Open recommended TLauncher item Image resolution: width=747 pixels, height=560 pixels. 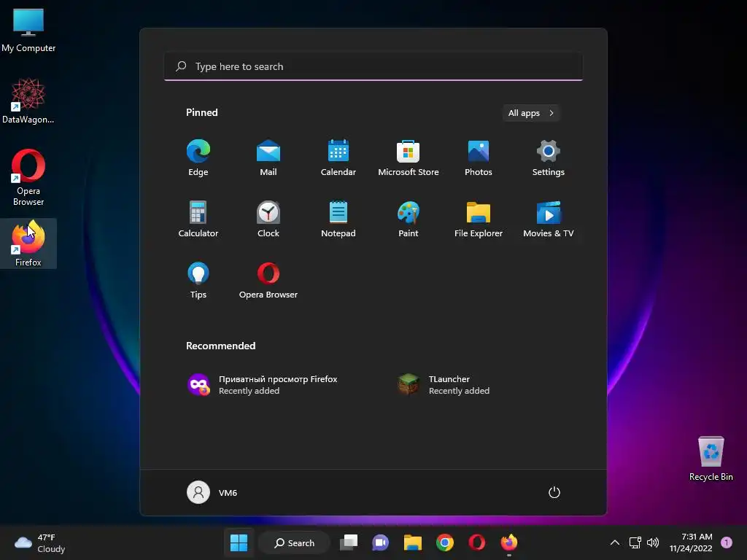click(x=444, y=385)
